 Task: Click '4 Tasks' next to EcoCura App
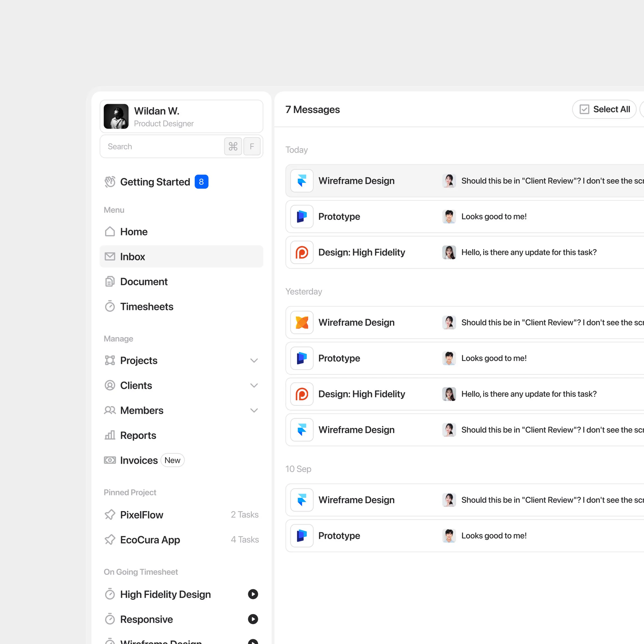[245, 539]
